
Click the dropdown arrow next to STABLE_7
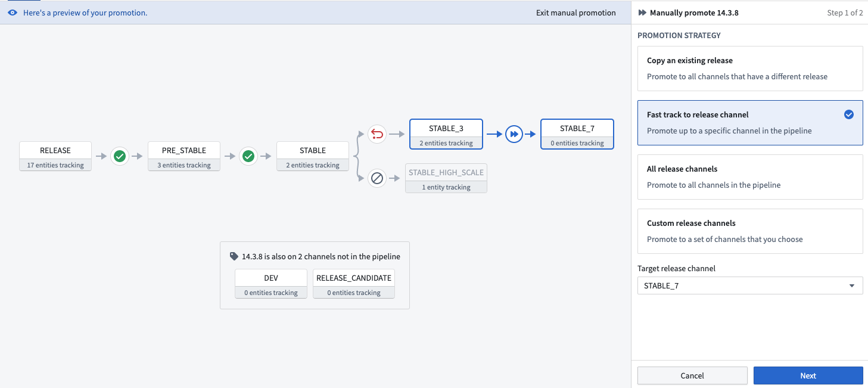point(852,285)
